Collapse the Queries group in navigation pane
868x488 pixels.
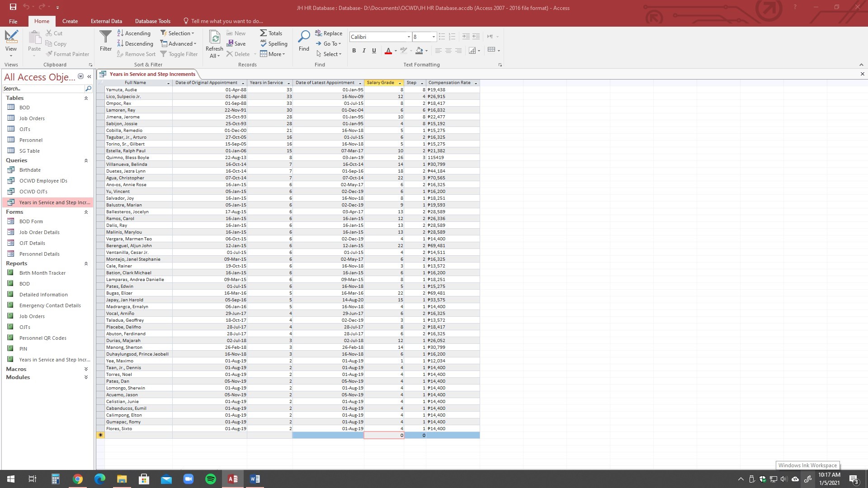(x=86, y=160)
